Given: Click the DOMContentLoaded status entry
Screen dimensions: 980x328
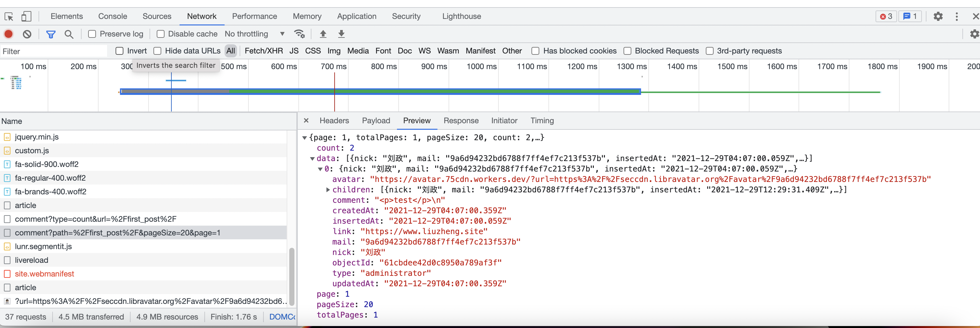Looking at the screenshot, I should [282, 317].
